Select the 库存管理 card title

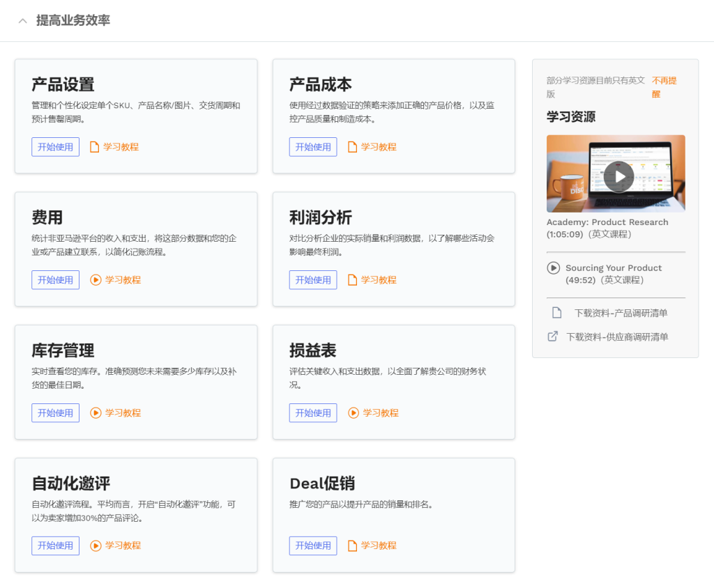pos(63,350)
